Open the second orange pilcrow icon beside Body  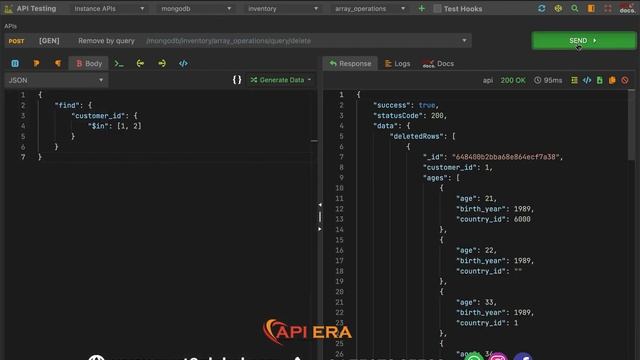point(58,63)
